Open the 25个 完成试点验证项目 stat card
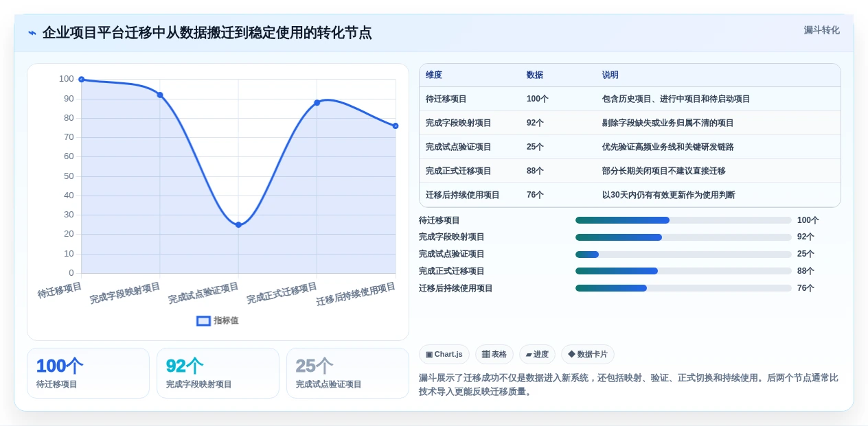Image resolution: width=868 pixels, height=426 pixels. tap(347, 373)
